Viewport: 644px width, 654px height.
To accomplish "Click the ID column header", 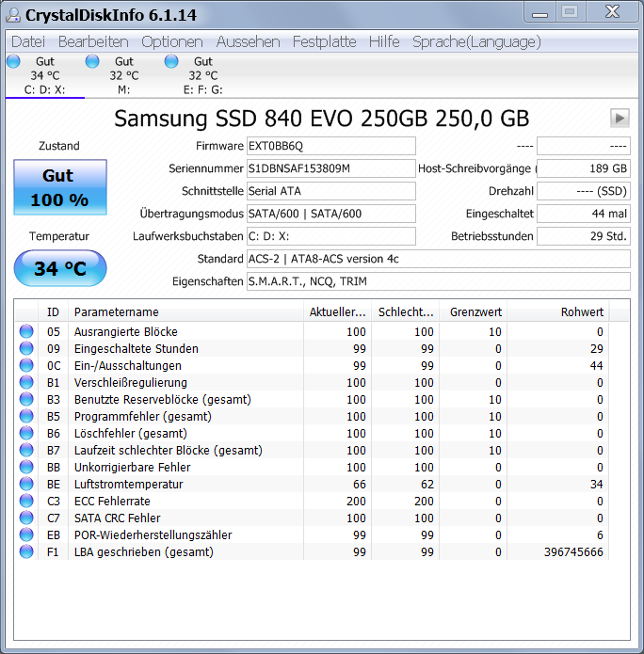I will tap(53, 312).
